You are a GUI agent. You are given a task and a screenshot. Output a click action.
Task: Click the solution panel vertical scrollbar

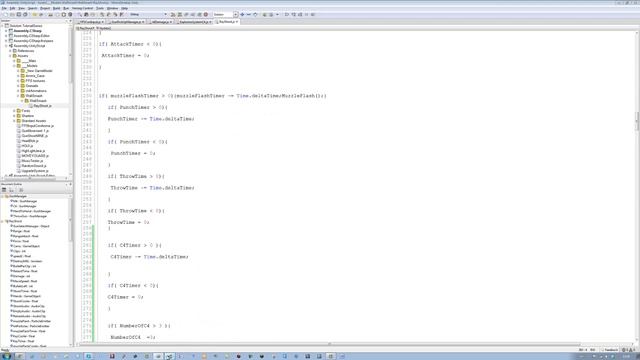click(x=71, y=98)
